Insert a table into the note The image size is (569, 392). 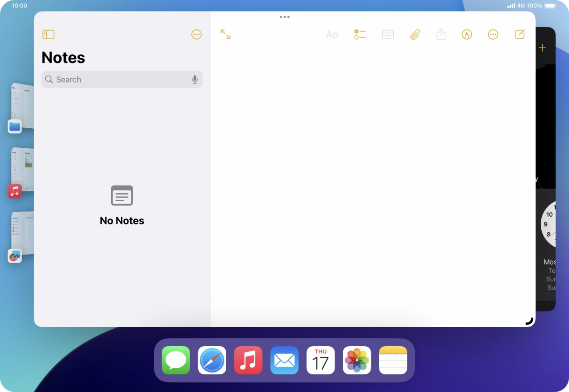[x=388, y=34]
